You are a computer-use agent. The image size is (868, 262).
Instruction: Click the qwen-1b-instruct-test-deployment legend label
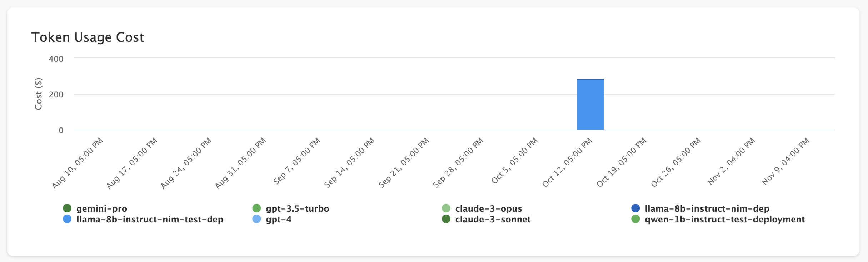[x=725, y=219]
